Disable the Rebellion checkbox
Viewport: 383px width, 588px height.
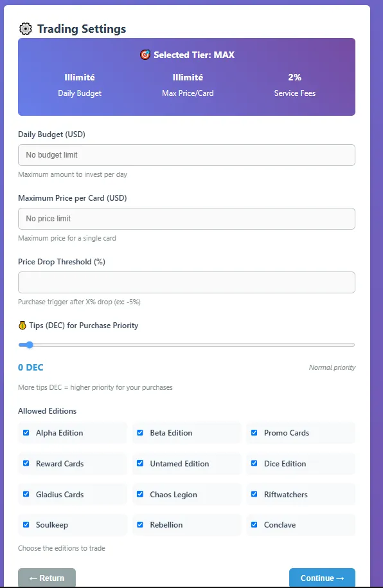(140, 524)
